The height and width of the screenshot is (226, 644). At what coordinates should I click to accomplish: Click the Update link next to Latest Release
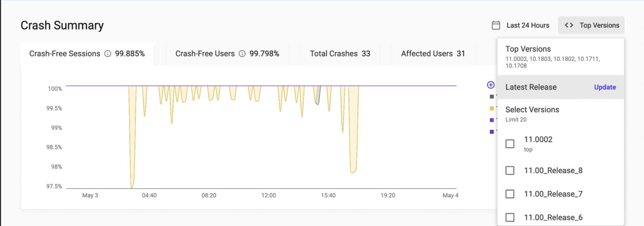tap(605, 87)
